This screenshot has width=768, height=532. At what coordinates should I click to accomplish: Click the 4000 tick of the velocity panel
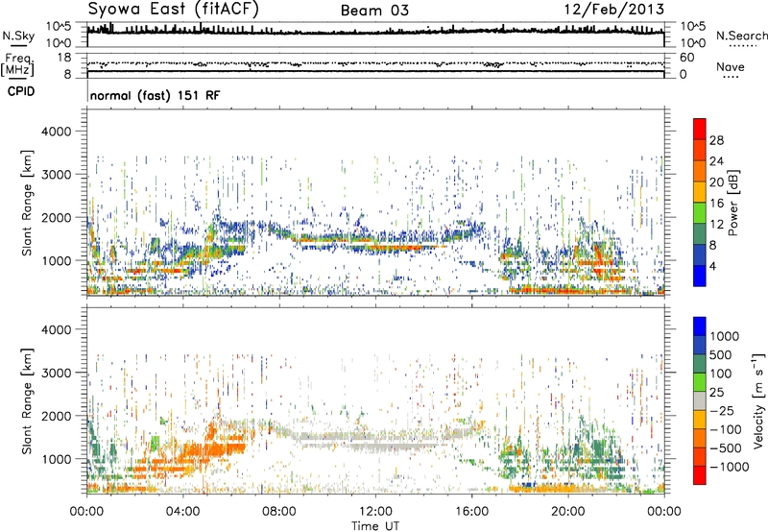(57, 329)
